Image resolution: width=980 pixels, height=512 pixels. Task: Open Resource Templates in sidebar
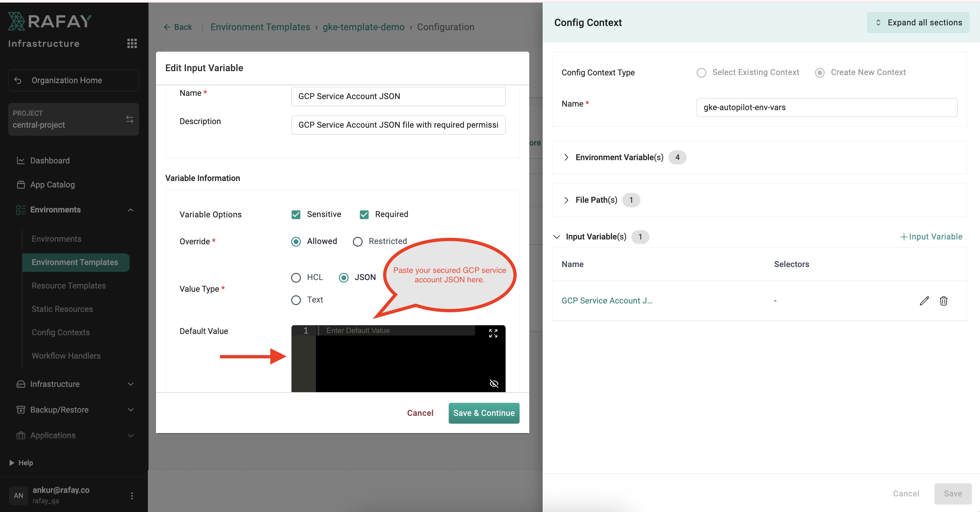(x=69, y=286)
